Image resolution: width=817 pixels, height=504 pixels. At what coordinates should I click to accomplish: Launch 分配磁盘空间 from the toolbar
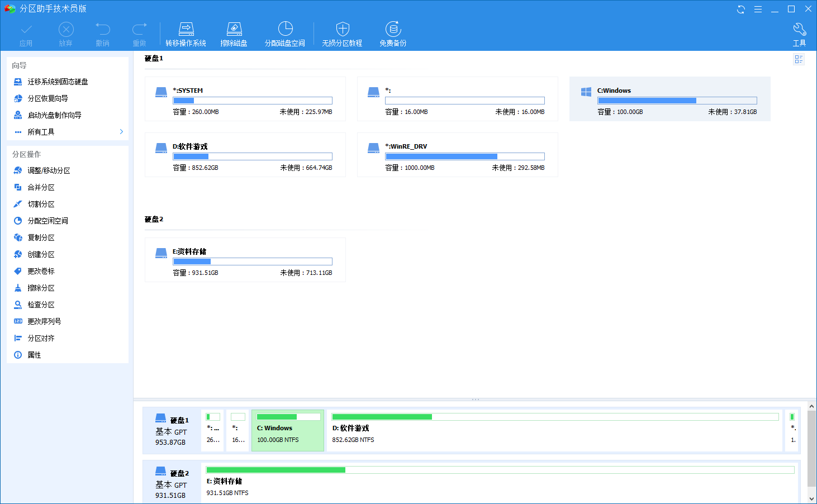(285, 34)
